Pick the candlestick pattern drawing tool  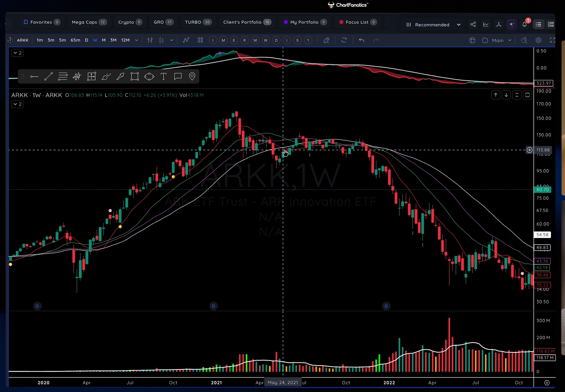point(77,77)
